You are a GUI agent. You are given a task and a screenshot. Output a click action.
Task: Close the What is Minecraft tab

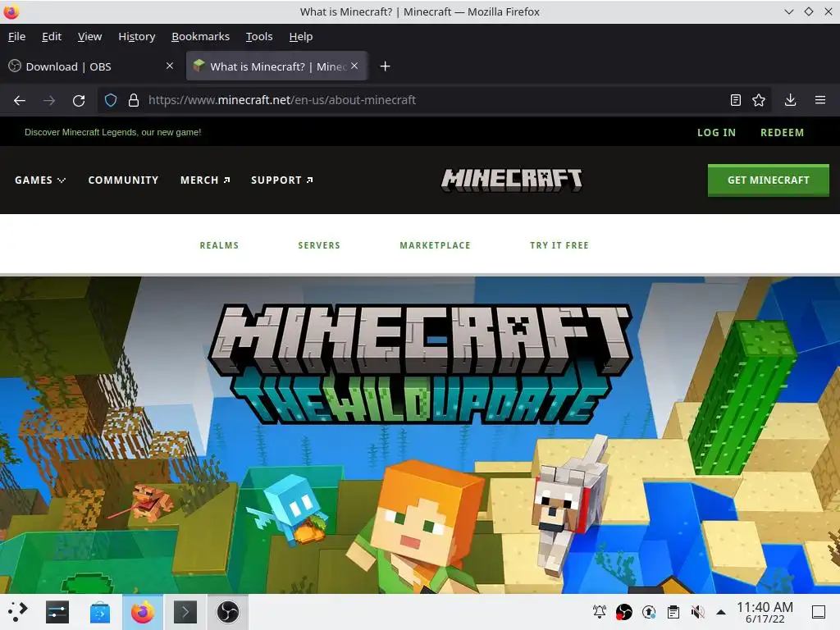click(x=354, y=66)
